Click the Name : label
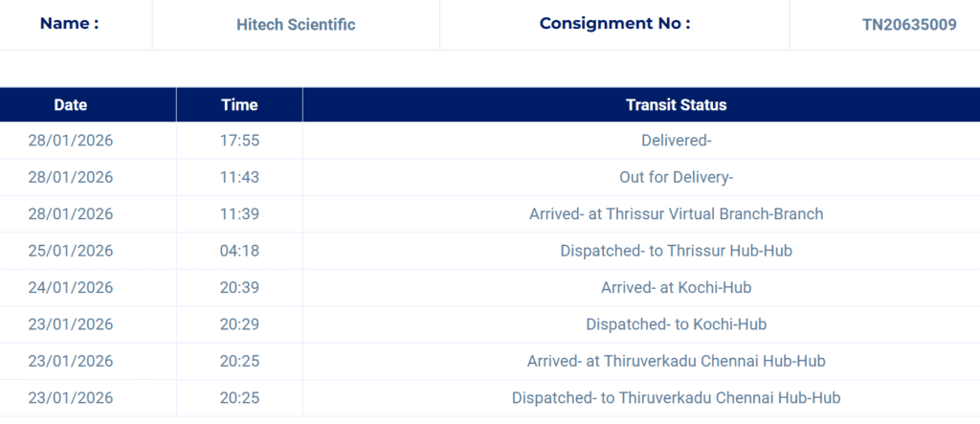The height and width of the screenshot is (424, 980). click(x=69, y=24)
